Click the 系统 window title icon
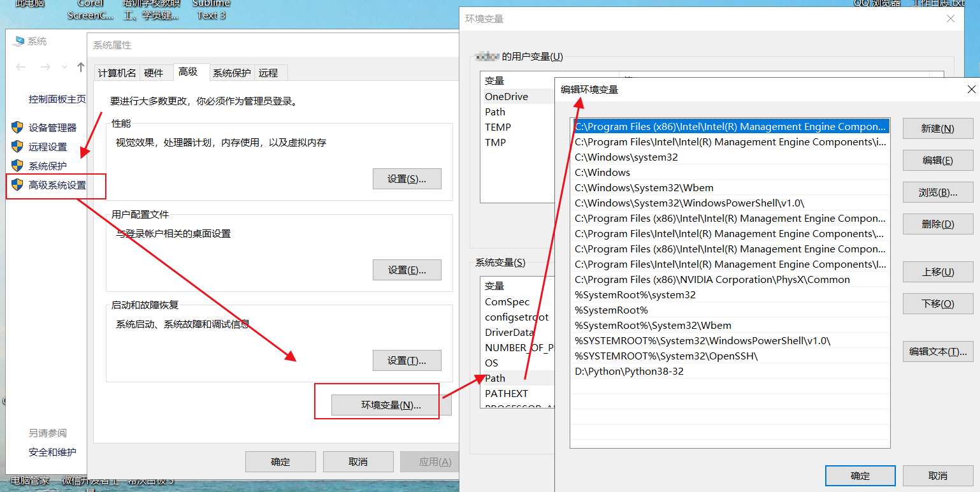This screenshot has width=980, height=492. (x=18, y=41)
